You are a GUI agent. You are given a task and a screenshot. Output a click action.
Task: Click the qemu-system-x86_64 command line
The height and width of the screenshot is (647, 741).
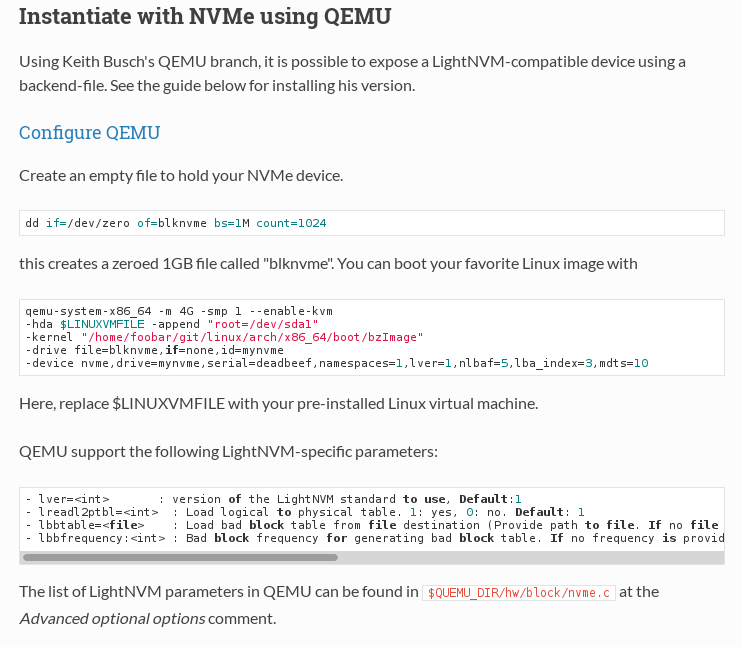(x=179, y=311)
